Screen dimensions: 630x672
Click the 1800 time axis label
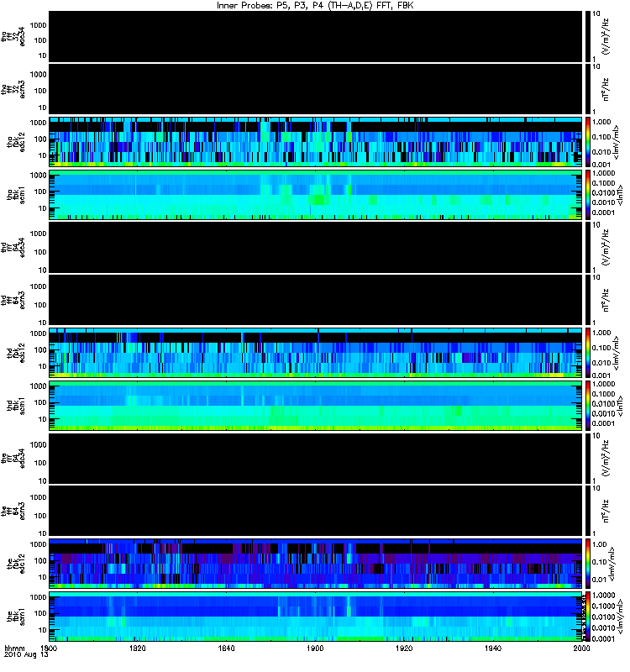(48, 648)
